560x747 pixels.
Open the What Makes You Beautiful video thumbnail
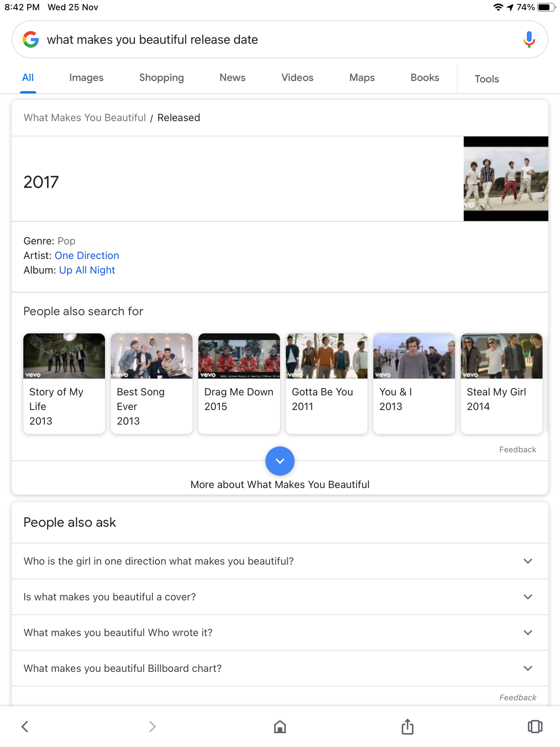(506, 179)
